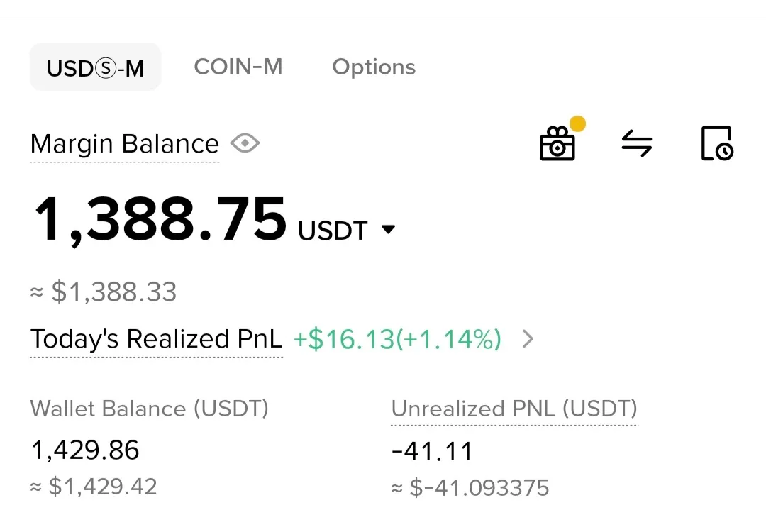766x532 pixels.
Task: Tap the yellow notification dot on gift
Action: pyautogui.click(x=577, y=124)
